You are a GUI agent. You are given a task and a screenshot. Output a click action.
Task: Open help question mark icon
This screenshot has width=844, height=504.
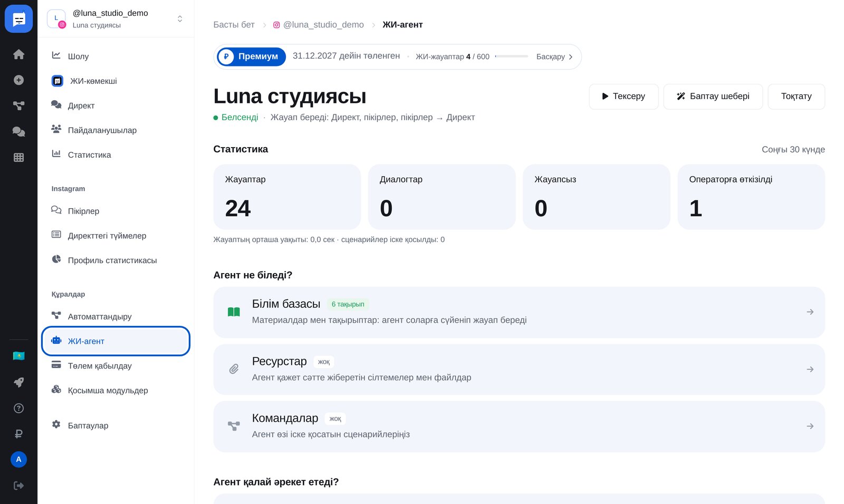(18, 408)
